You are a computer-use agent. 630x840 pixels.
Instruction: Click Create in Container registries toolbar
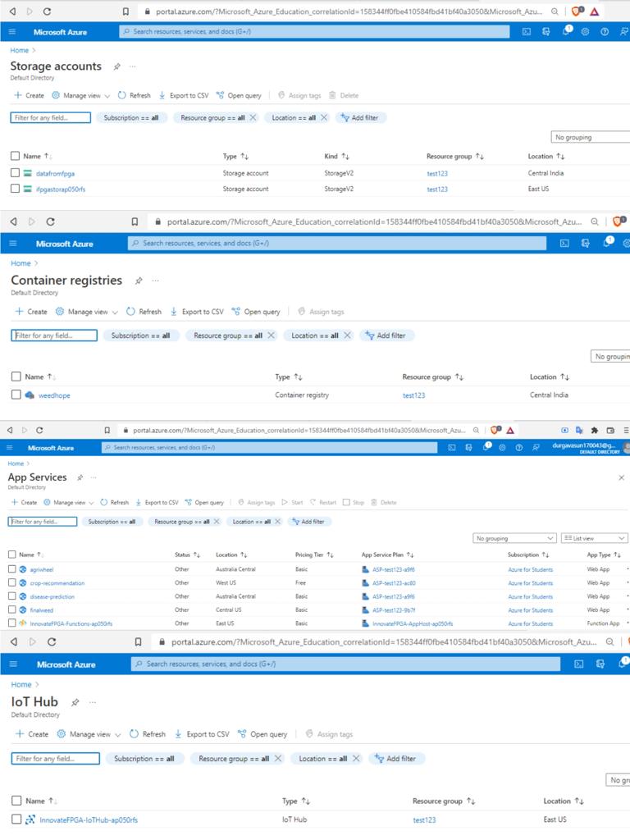(31, 312)
